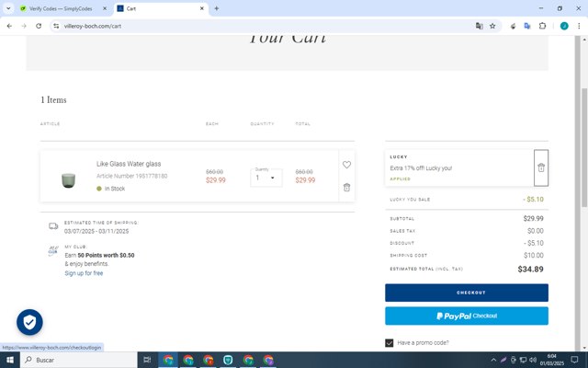Screen dimensions: 588x368
Task: Select the Lucky You Sale discount - $5.10
Action: tap(533, 200)
